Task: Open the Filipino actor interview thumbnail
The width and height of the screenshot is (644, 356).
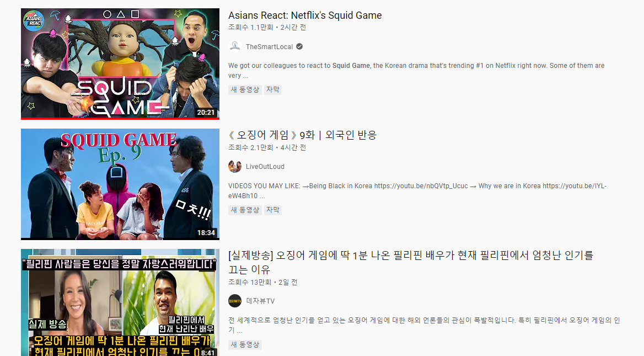Action: pyautogui.click(x=120, y=302)
